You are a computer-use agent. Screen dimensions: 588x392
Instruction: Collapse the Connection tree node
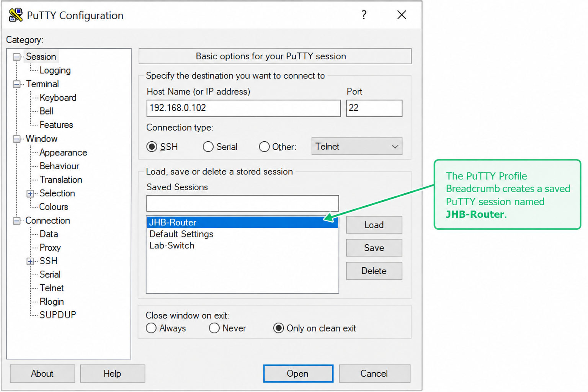16,221
